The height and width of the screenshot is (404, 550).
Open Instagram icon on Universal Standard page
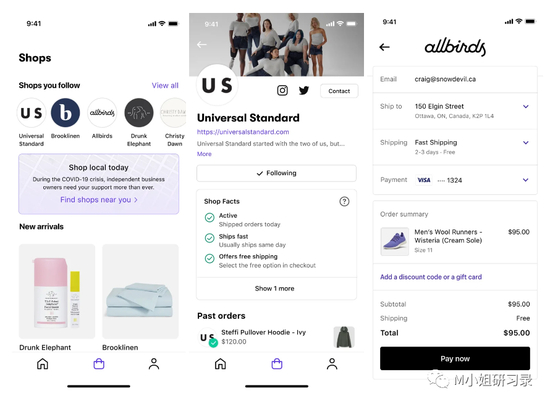(282, 90)
